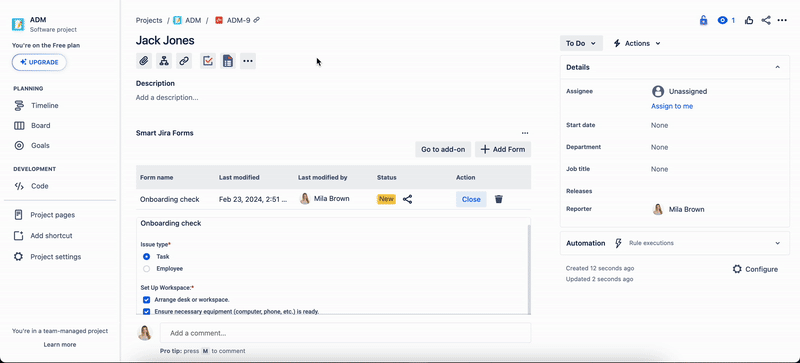Viewport: 800px width, 363px height.
Task: Click the lock restrictions icon in header
Action: pos(703,20)
